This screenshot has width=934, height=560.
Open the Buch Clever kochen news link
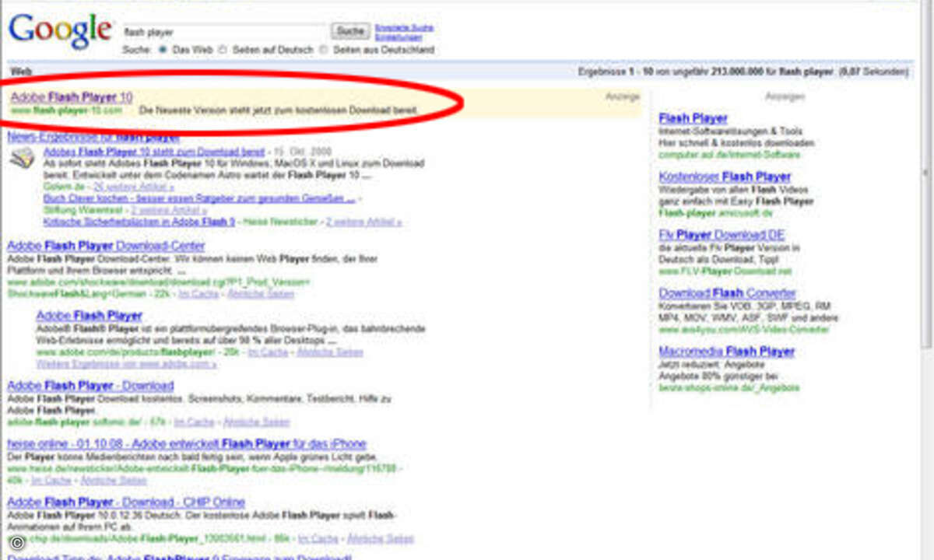199,198
